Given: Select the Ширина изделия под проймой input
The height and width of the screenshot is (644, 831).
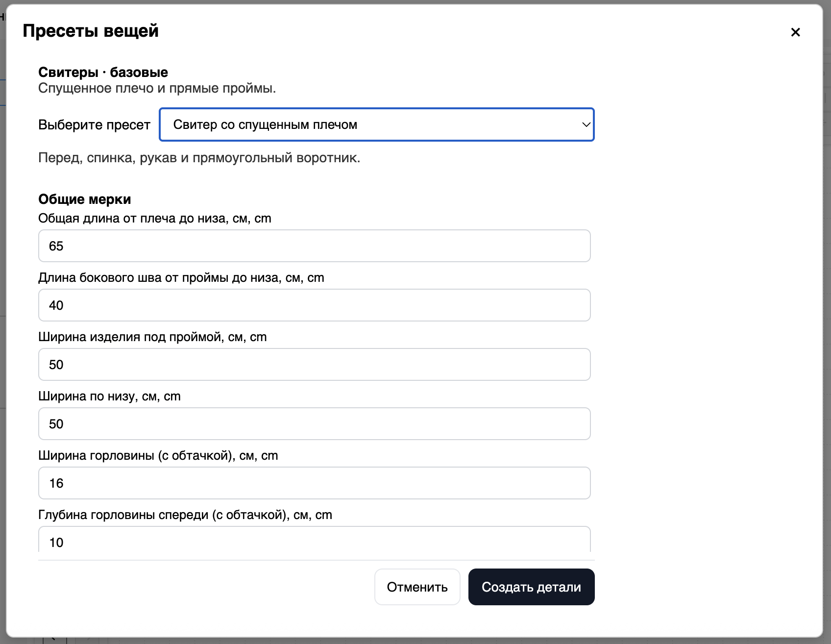Looking at the screenshot, I should pyautogui.click(x=314, y=365).
